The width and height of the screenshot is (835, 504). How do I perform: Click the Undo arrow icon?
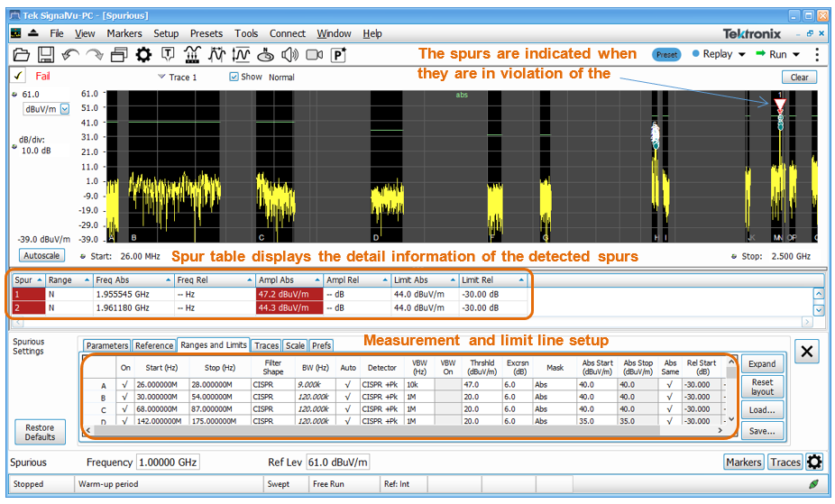coord(70,55)
